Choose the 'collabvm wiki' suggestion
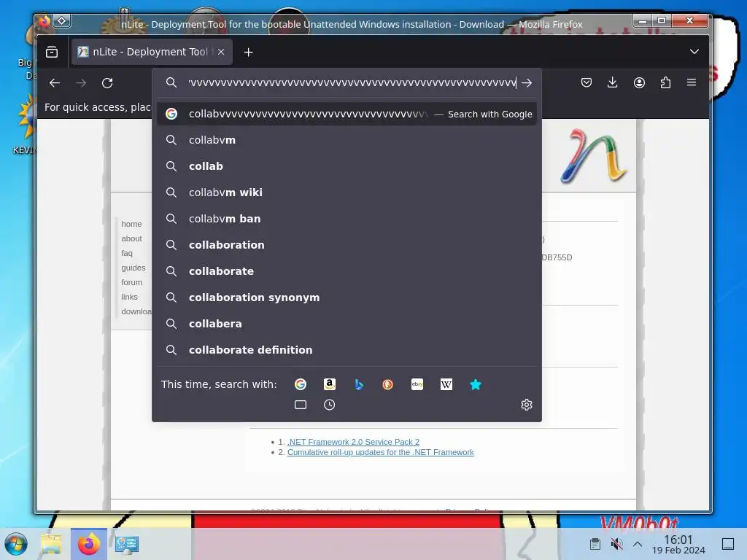Image resolution: width=747 pixels, height=560 pixels. coord(347,192)
